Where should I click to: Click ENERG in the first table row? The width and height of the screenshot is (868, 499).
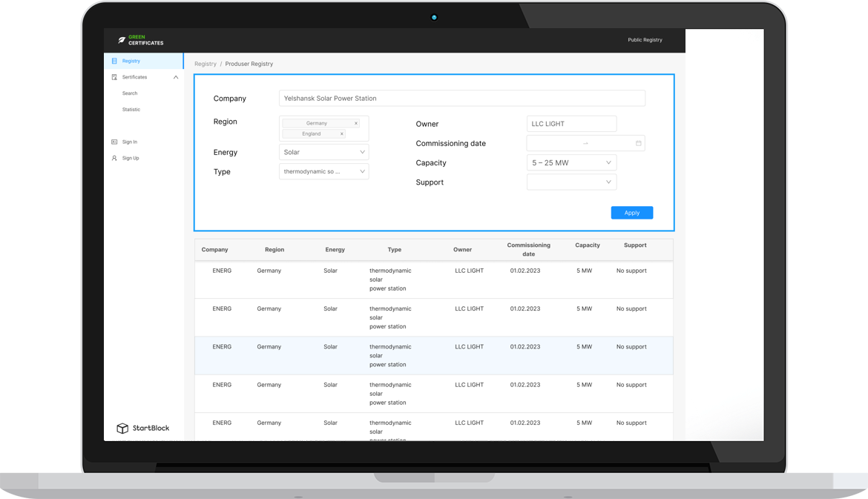tap(222, 271)
